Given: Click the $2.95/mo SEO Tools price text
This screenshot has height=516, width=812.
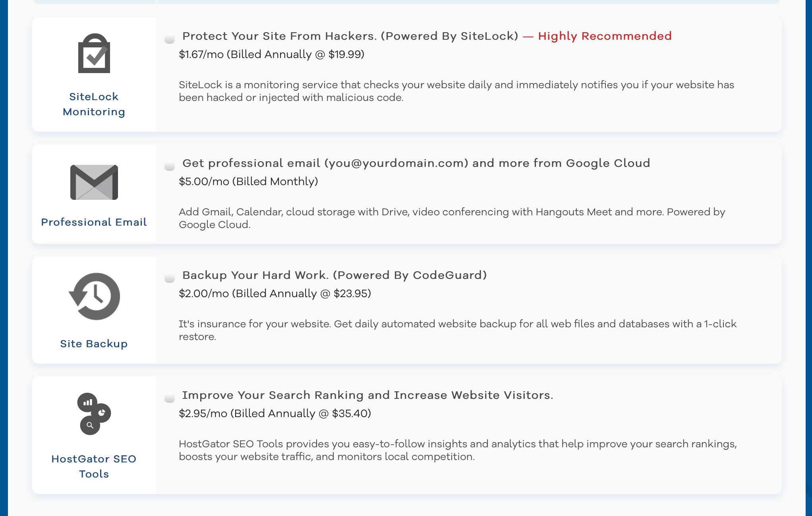Looking at the screenshot, I should pos(275,414).
